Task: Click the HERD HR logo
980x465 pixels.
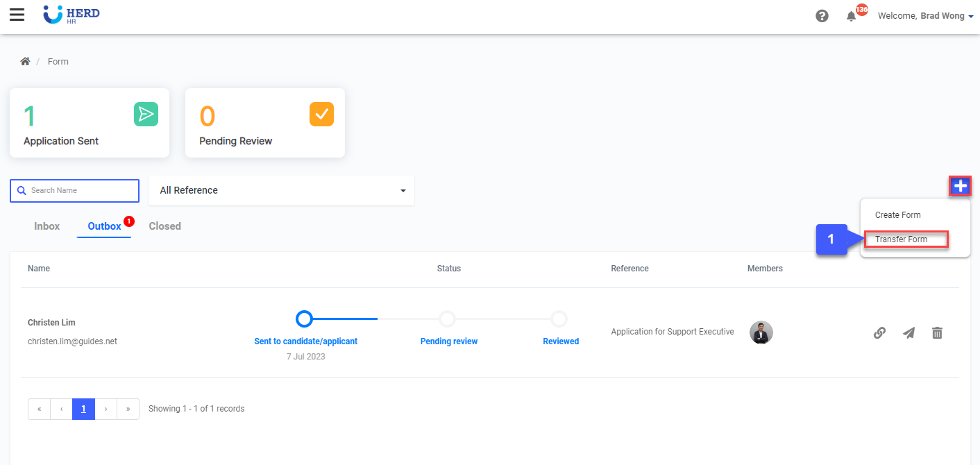Action: 71,15
